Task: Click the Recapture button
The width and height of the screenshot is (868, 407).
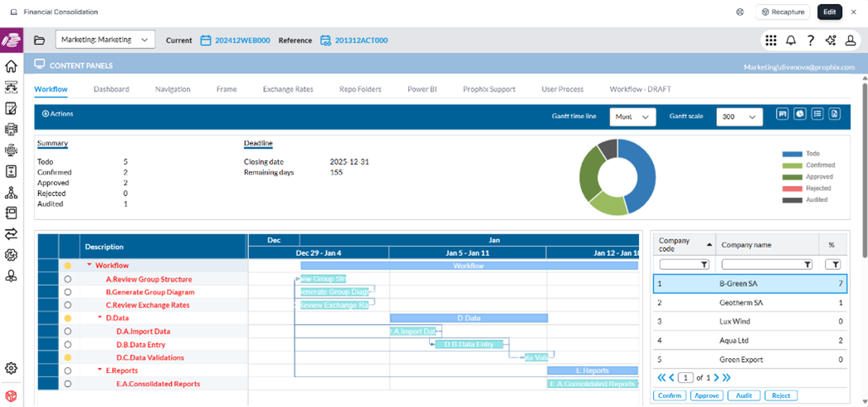Action: point(783,12)
